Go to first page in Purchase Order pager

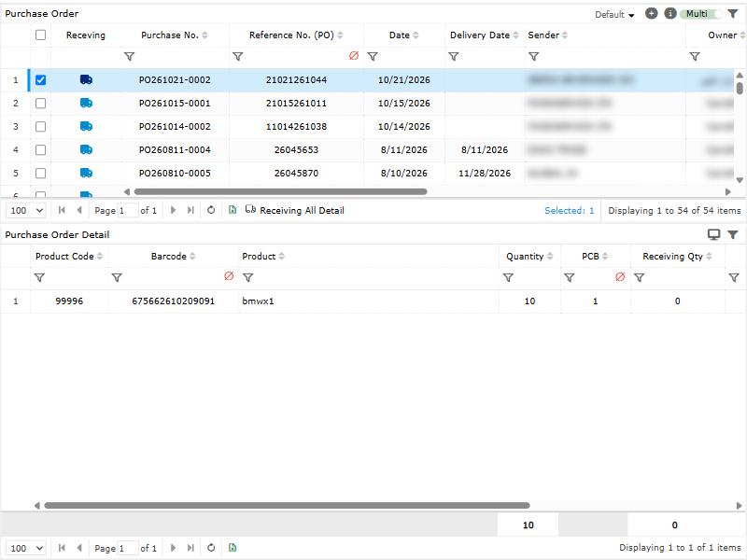coord(62,210)
